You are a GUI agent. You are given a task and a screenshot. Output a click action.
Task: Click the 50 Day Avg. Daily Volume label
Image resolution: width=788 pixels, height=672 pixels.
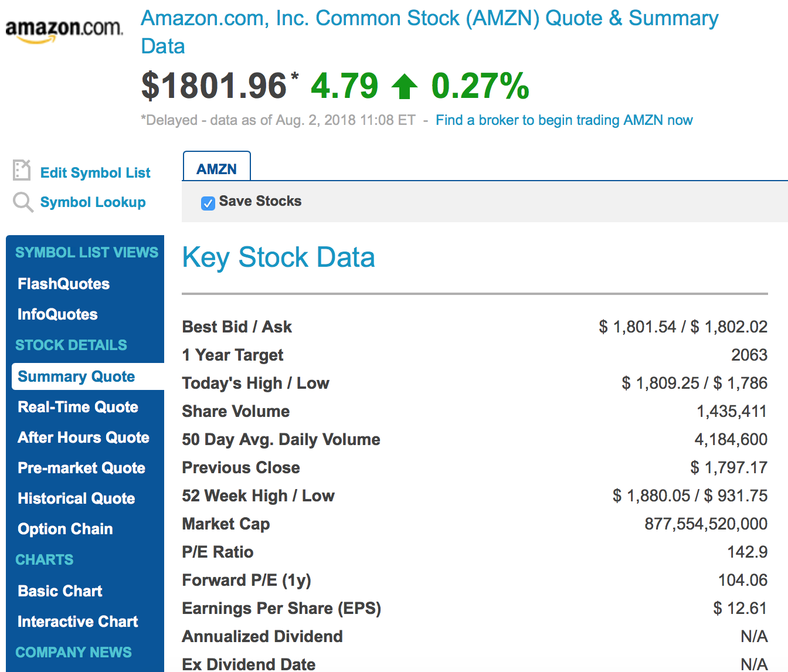pos(281,439)
